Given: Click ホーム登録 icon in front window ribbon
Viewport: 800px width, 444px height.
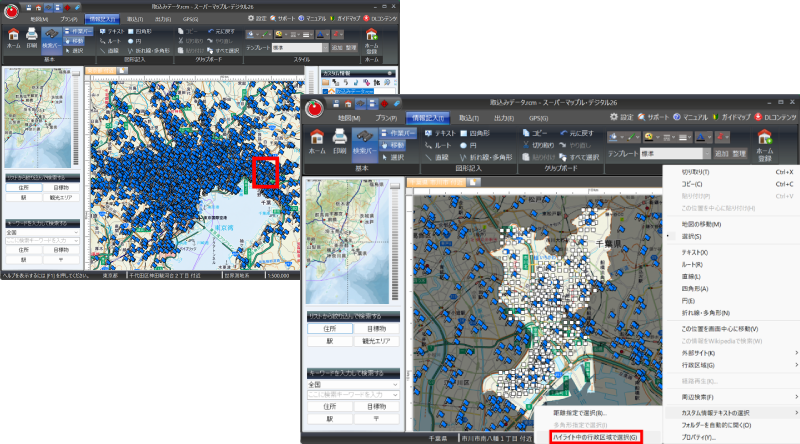Looking at the screenshot, I should click(x=764, y=145).
